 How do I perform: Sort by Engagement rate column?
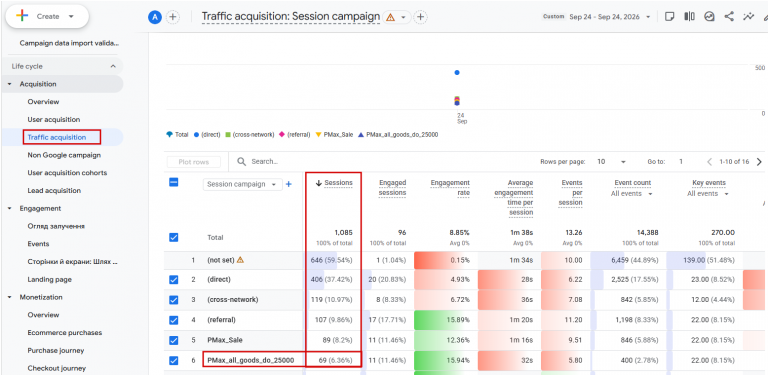tap(450, 188)
